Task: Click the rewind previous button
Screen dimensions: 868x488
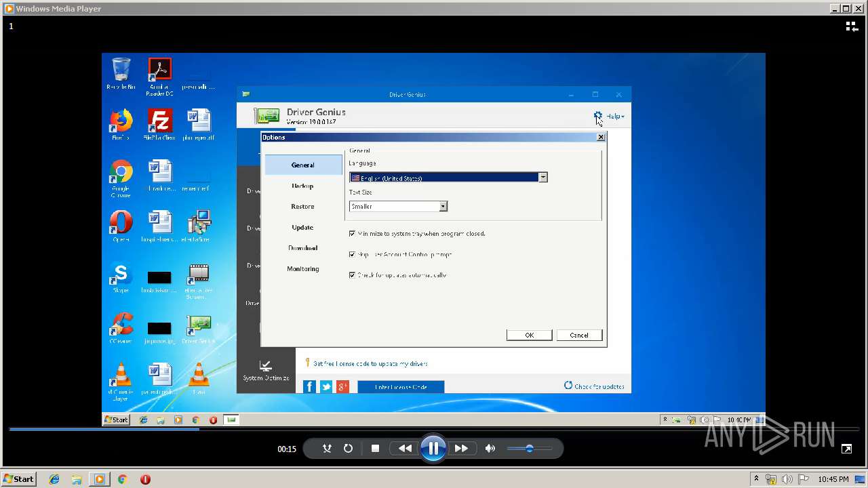Action: pos(405,449)
